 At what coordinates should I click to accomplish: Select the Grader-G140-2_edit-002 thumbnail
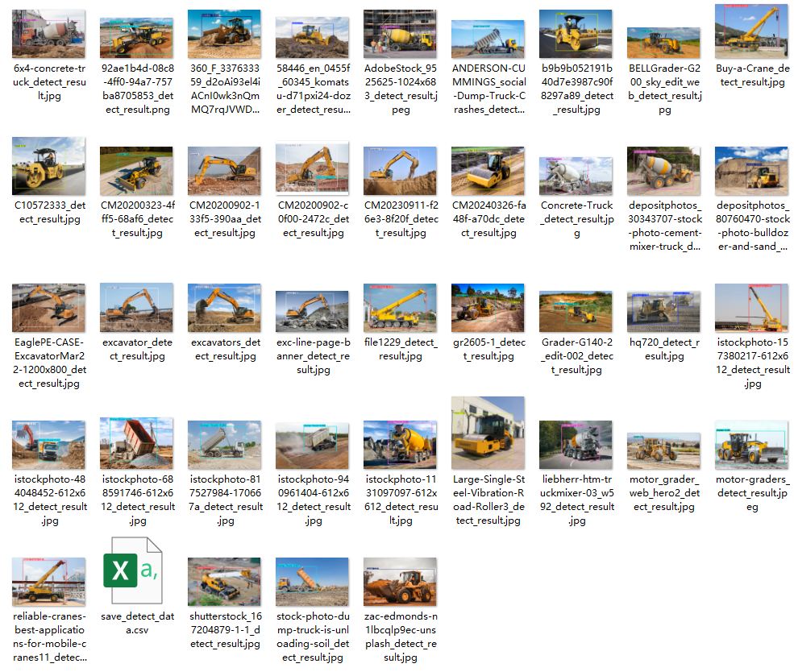tap(576, 312)
